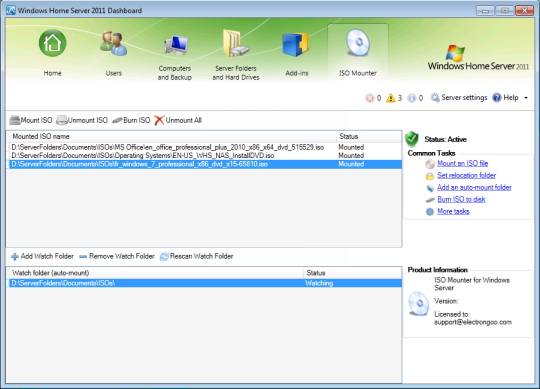Select the en_office_professional_plus_2010 ISO row

[205, 147]
